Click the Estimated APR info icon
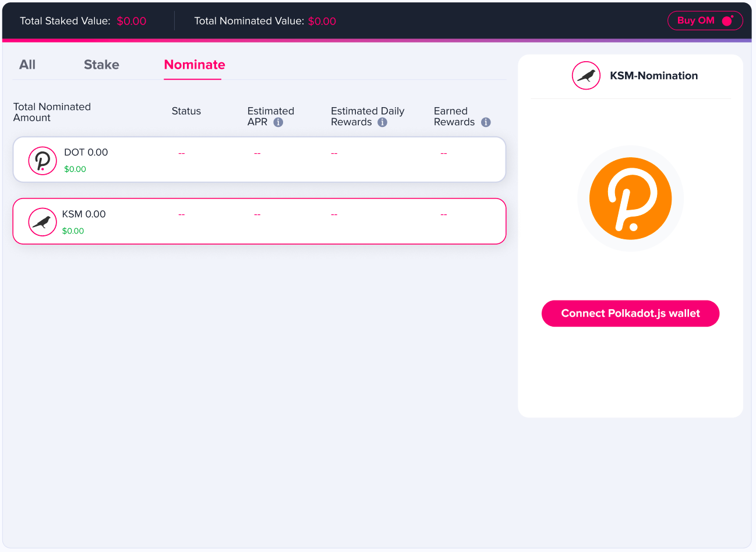This screenshot has width=756, height=552. pos(278,122)
